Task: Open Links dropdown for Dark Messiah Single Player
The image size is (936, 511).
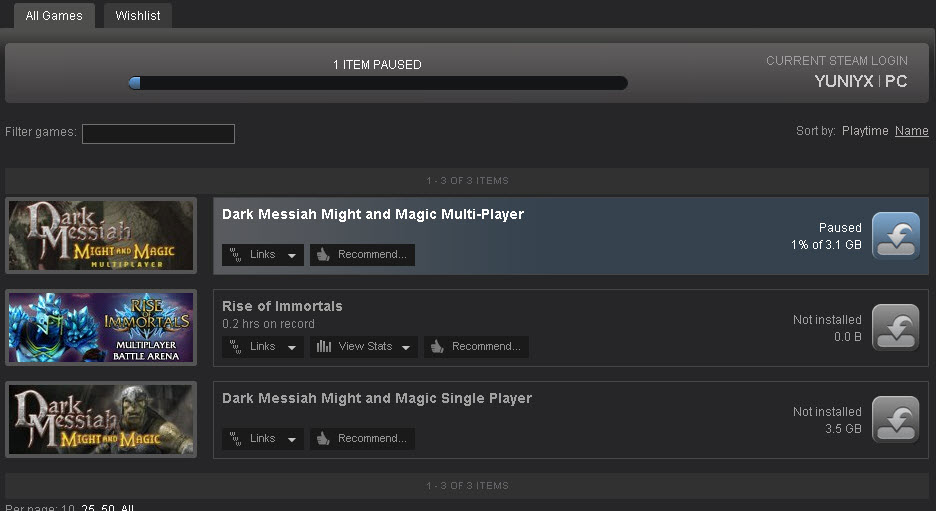Action: point(263,439)
